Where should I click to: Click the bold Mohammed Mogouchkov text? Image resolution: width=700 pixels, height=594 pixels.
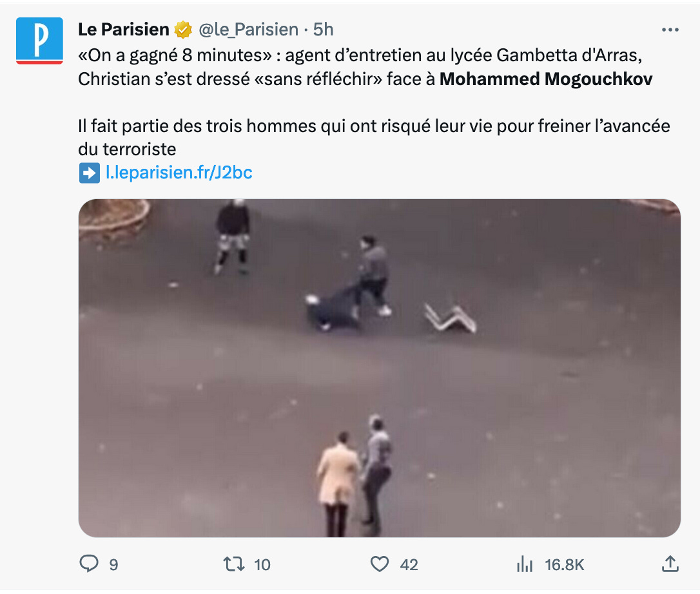(x=546, y=79)
